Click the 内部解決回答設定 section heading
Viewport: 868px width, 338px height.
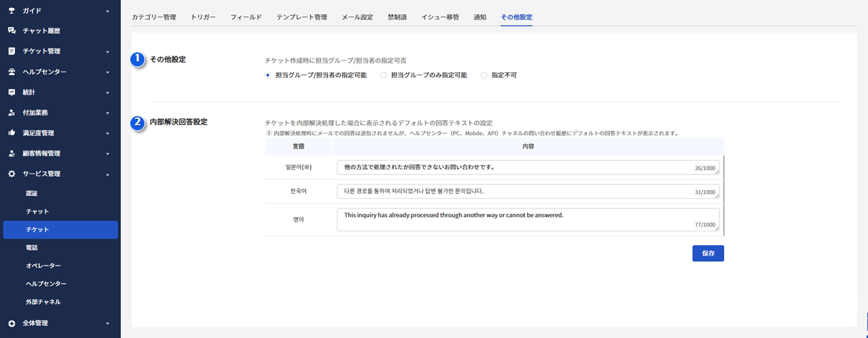click(178, 122)
